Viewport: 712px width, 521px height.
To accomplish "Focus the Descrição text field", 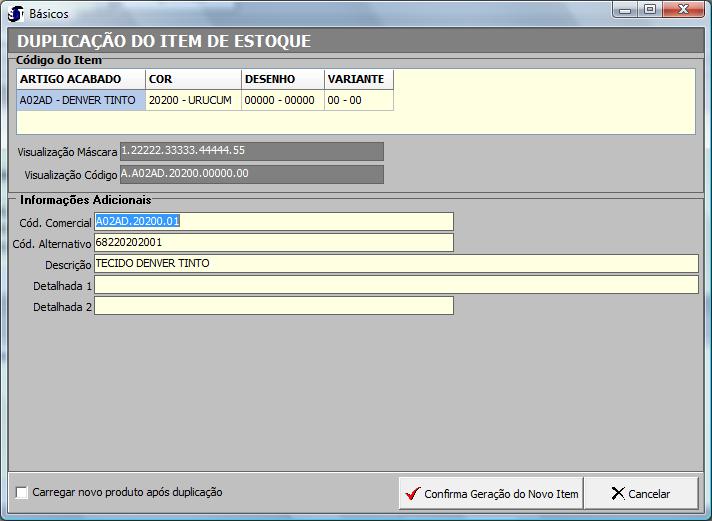I will [395, 263].
